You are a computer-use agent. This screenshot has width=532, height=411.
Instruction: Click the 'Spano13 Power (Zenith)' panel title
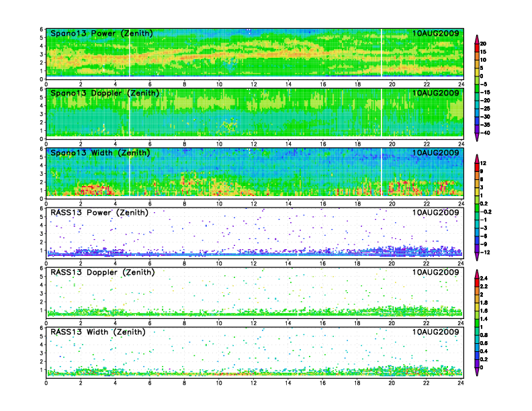101,33
